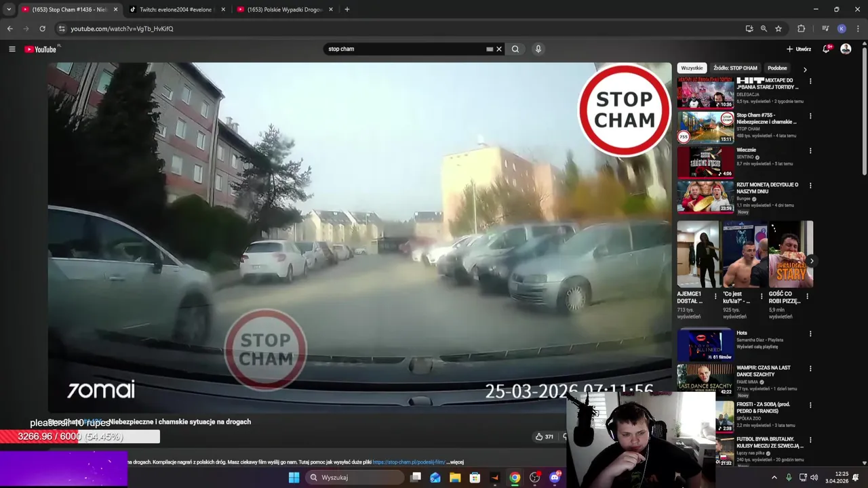Open the Wiecznie video title
868x488 pixels.
[x=746, y=150]
